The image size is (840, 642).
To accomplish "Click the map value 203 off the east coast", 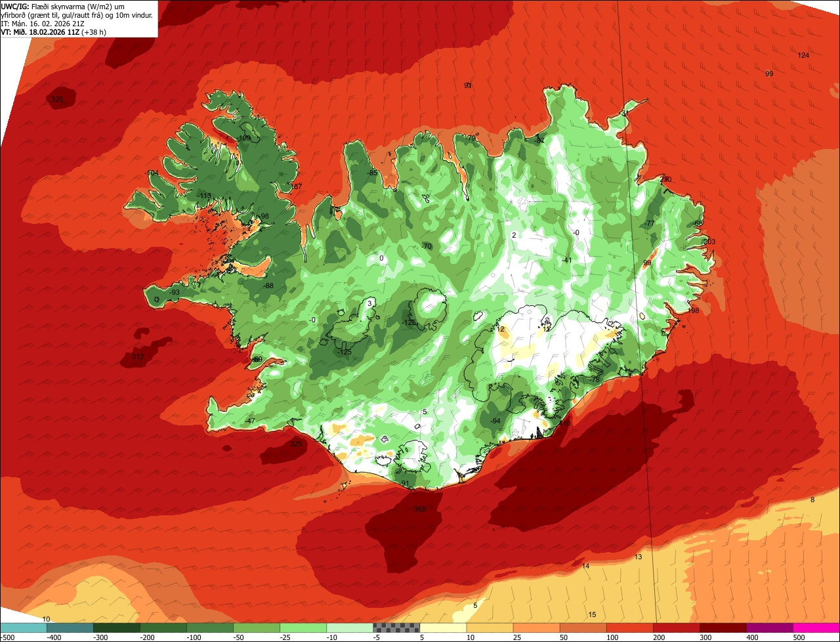I will pos(709,242).
